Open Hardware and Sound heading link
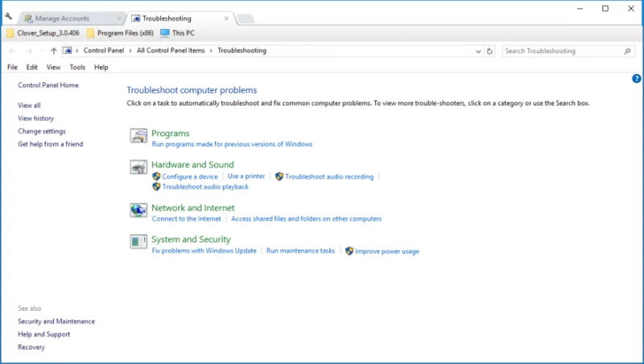Image resolution: width=644 pixels, height=364 pixels. click(x=192, y=165)
